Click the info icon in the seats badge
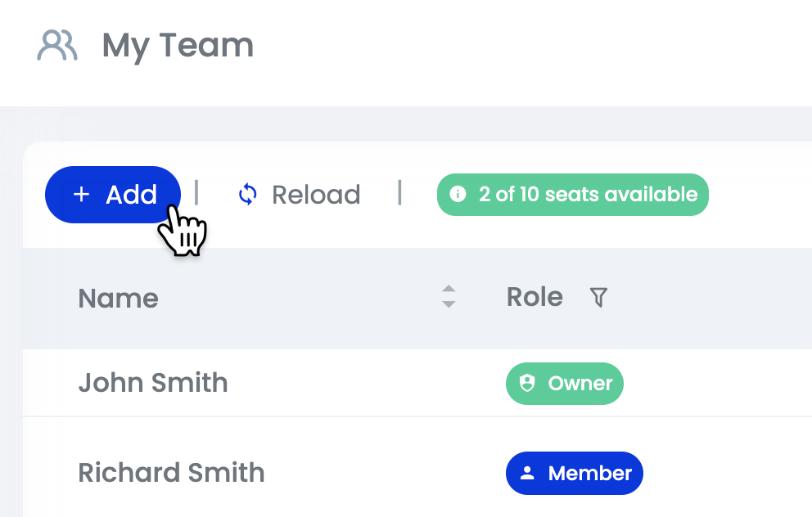 click(x=458, y=195)
